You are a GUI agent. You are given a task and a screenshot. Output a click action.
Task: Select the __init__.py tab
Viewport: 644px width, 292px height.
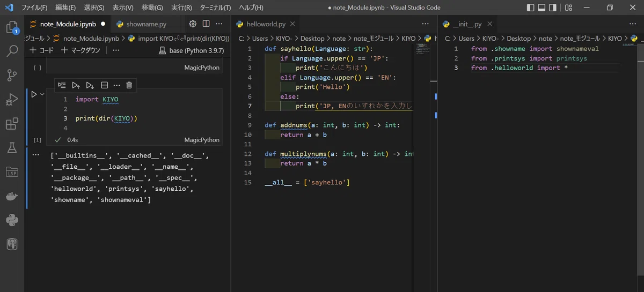(467, 24)
